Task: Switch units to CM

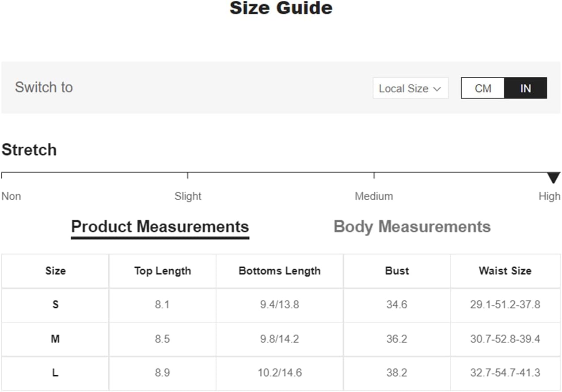Action: point(482,88)
